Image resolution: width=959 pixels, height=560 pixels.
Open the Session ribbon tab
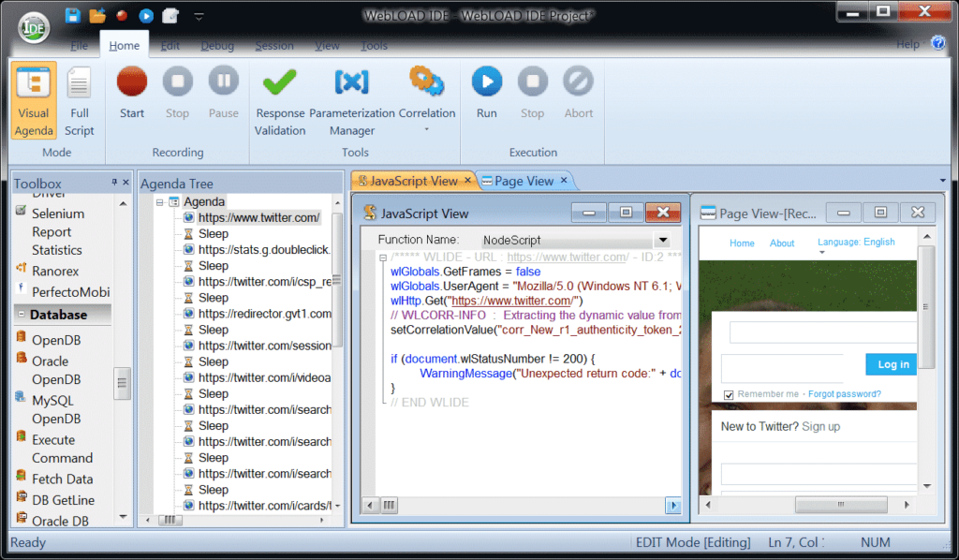click(x=274, y=46)
